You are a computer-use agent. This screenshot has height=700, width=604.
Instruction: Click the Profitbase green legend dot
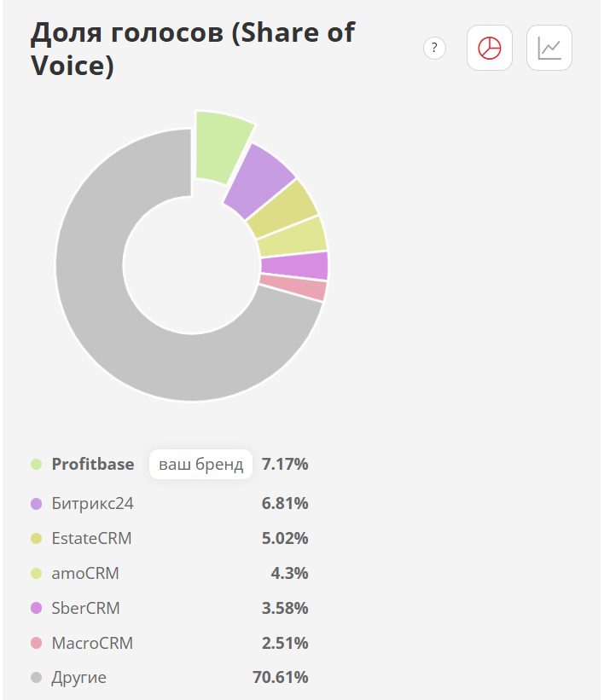point(36,465)
